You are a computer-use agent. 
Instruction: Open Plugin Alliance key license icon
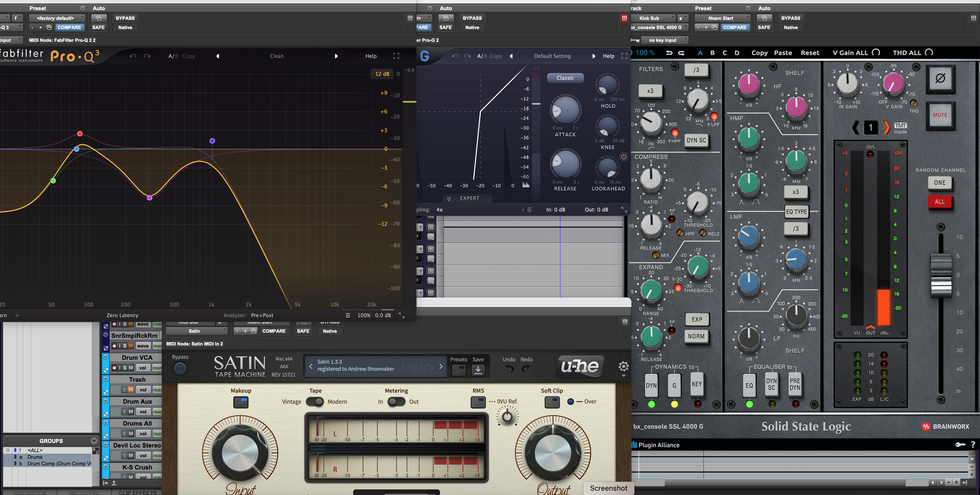click(960, 444)
